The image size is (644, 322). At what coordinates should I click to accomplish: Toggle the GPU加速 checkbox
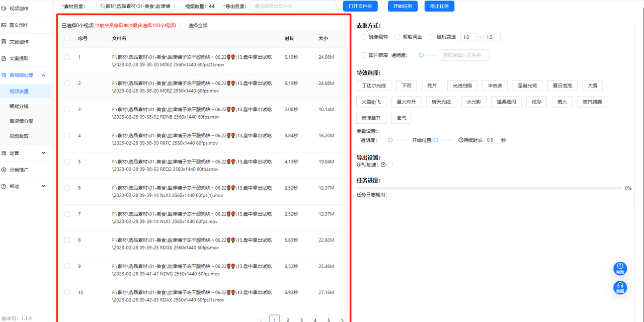tap(390, 165)
